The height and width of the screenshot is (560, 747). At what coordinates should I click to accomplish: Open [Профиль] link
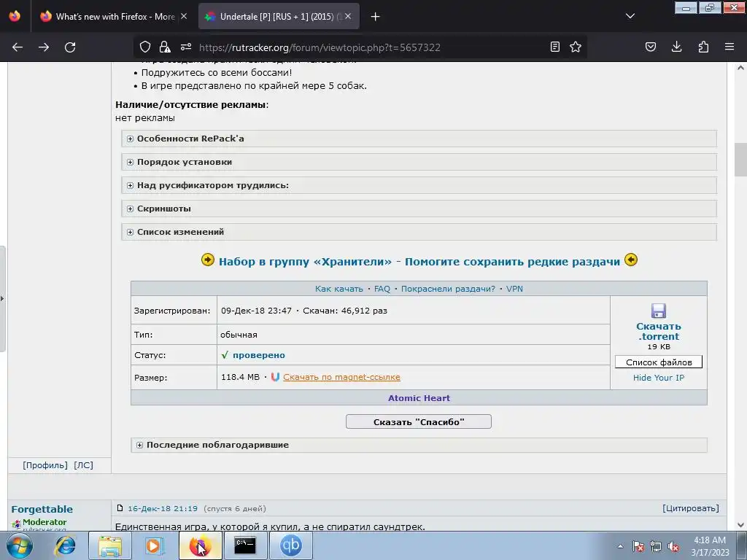[45, 465]
